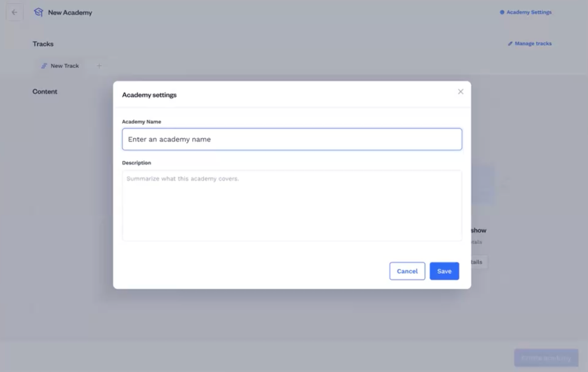Click the Create academy button bottom right
588x372 pixels.
click(546, 358)
